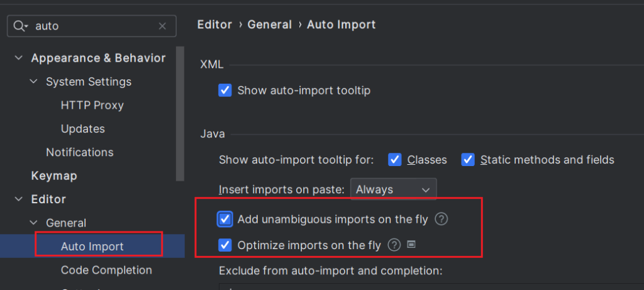This screenshot has height=290, width=644.
Task: Toggle Show auto-import tooltip under XML
Action: (x=225, y=91)
